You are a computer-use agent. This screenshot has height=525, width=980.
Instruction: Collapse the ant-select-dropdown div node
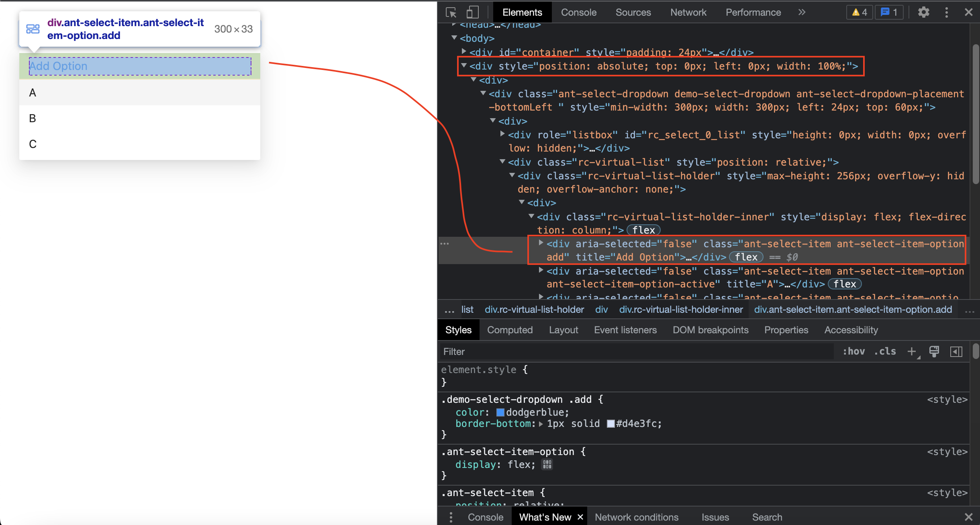(x=483, y=93)
